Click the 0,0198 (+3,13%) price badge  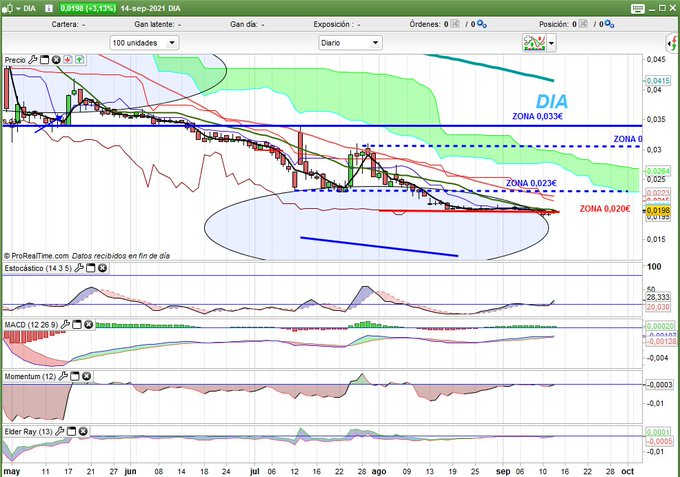click(88, 8)
